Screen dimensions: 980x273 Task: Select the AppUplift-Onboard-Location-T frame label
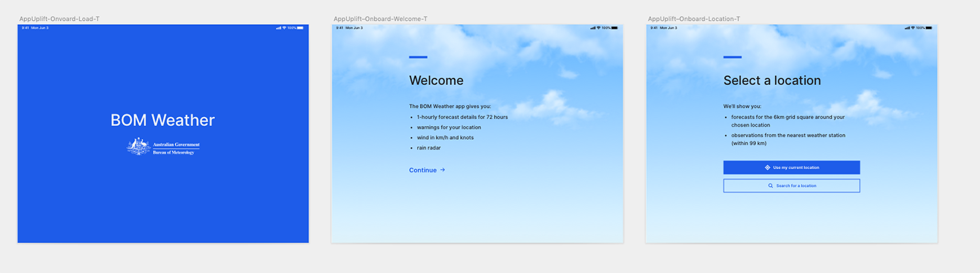(694, 19)
